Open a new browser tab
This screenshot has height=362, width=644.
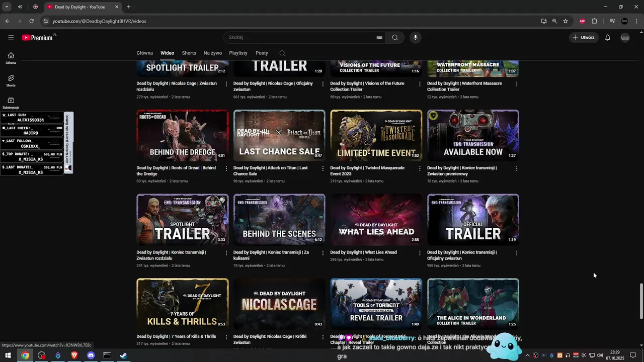point(129,7)
